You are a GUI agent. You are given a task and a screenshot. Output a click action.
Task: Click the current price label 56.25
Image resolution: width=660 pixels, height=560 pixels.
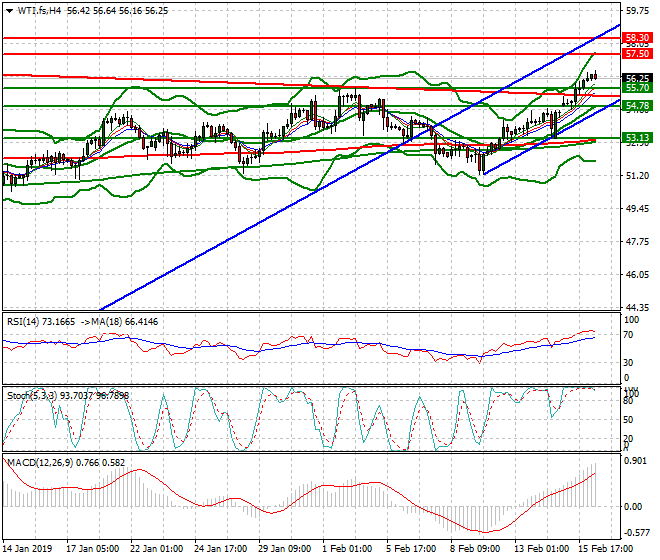point(637,78)
